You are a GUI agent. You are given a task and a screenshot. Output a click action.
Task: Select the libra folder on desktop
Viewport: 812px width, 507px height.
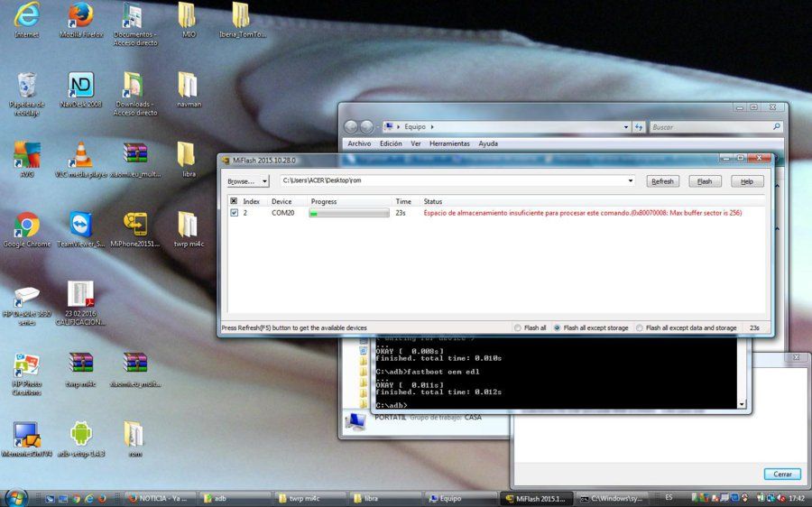tap(189, 160)
